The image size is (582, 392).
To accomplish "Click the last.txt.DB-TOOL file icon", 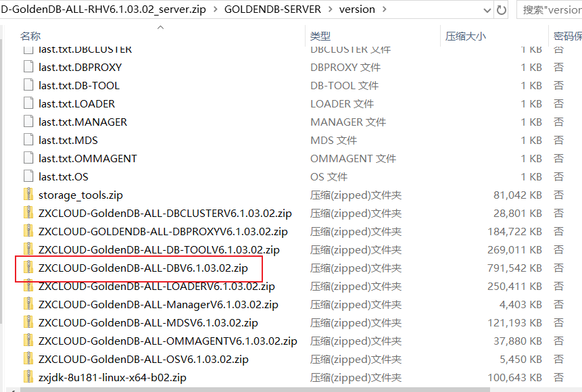I will click(28, 85).
